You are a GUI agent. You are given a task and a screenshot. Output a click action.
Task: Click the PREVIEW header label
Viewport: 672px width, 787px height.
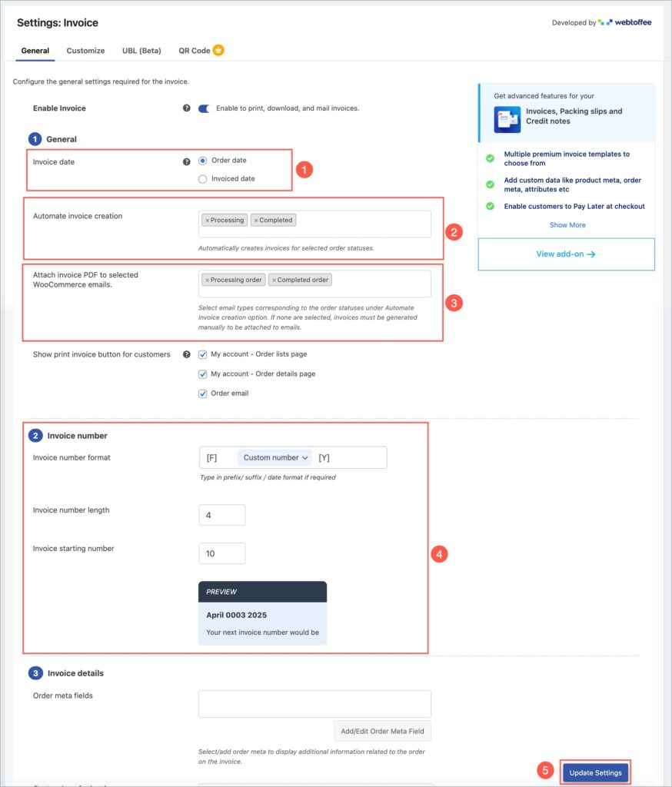(x=221, y=592)
